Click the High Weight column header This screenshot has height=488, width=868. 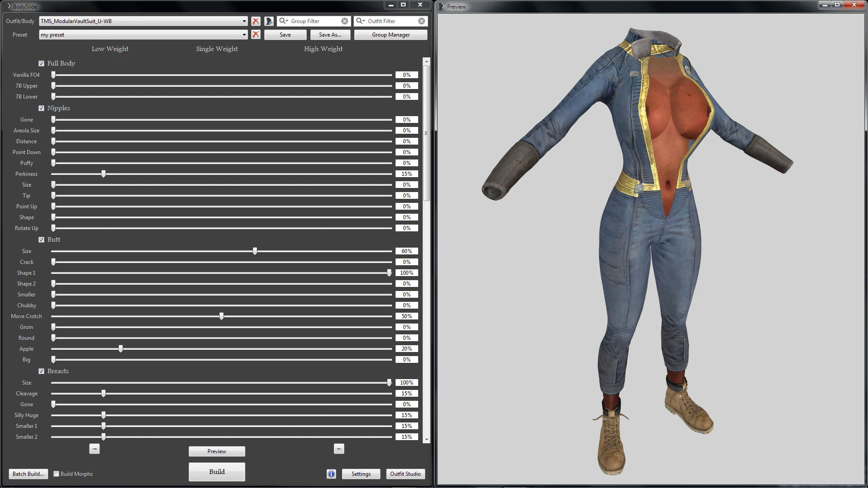pos(323,49)
